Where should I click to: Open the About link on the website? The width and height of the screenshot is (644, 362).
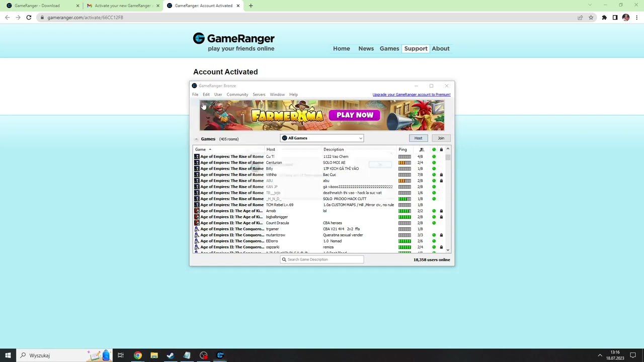click(440, 49)
